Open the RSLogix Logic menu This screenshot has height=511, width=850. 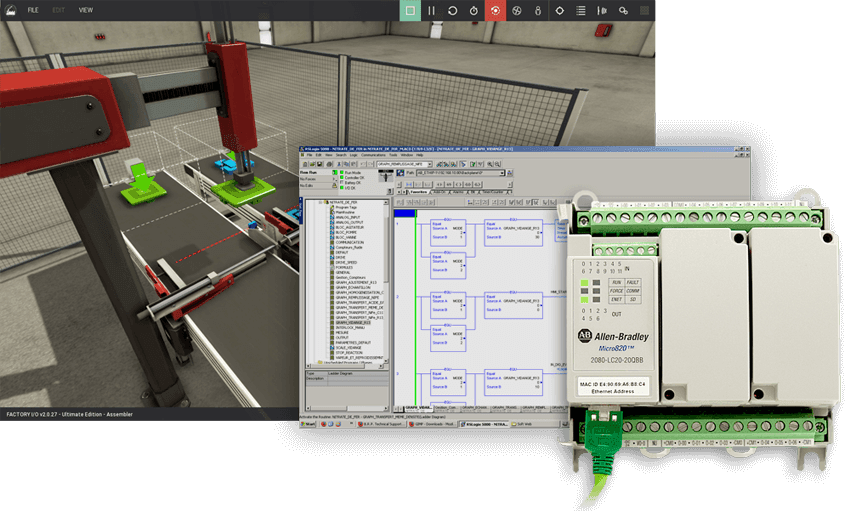coord(353,155)
